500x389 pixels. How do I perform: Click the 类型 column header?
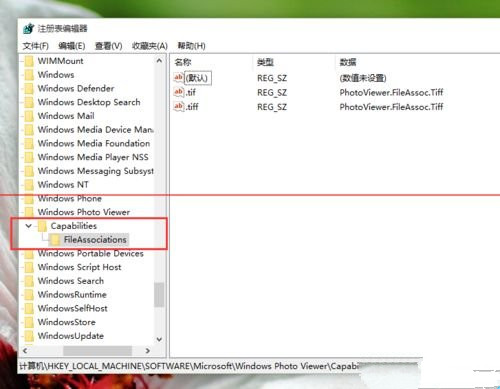pos(265,62)
